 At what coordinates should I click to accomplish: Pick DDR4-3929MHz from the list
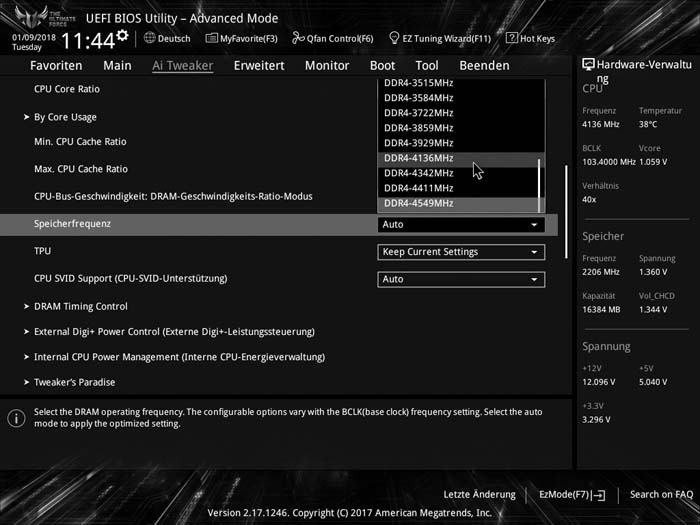461,143
